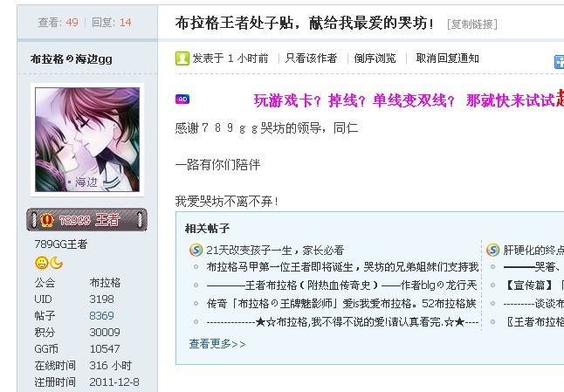Open related post 21天改变孩子一生，家长必看
The height and width of the screenshot is (392, 564).
pos(275,250)
